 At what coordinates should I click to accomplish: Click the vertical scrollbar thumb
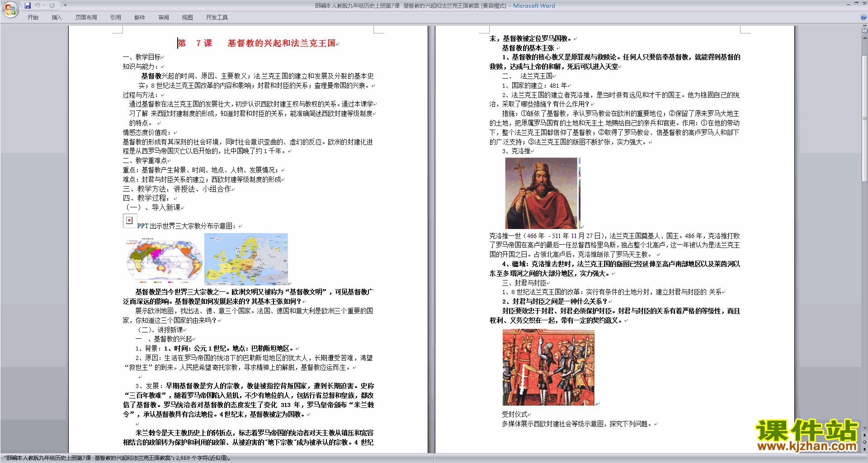pyautogui.click(x=865, y=118)
